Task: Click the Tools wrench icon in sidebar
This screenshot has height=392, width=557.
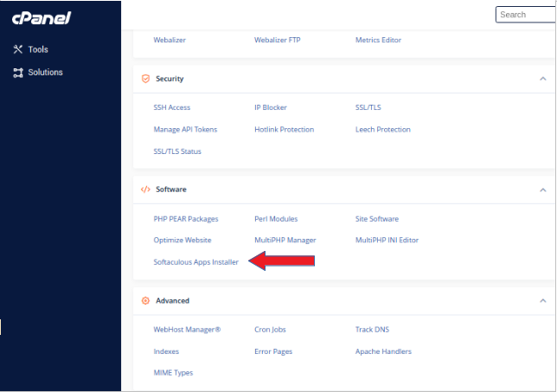Action: click(18, 49)
